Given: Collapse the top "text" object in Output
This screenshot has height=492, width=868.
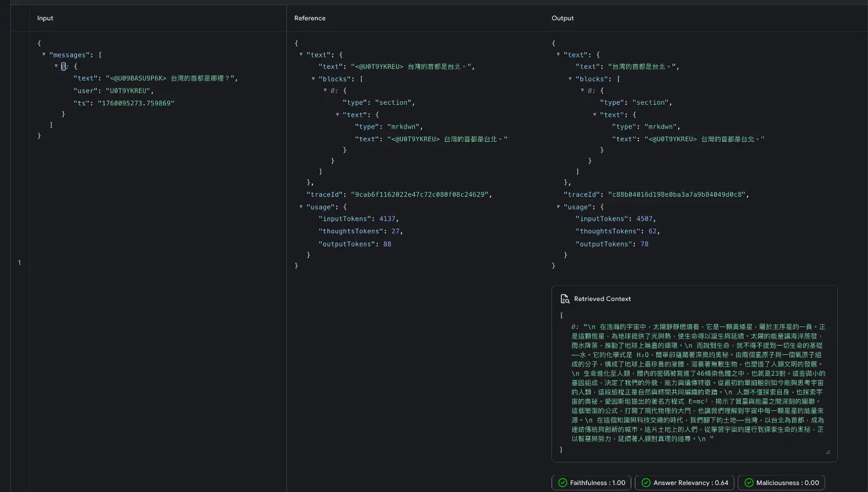Looking at the screenshot, I should 558,54.
